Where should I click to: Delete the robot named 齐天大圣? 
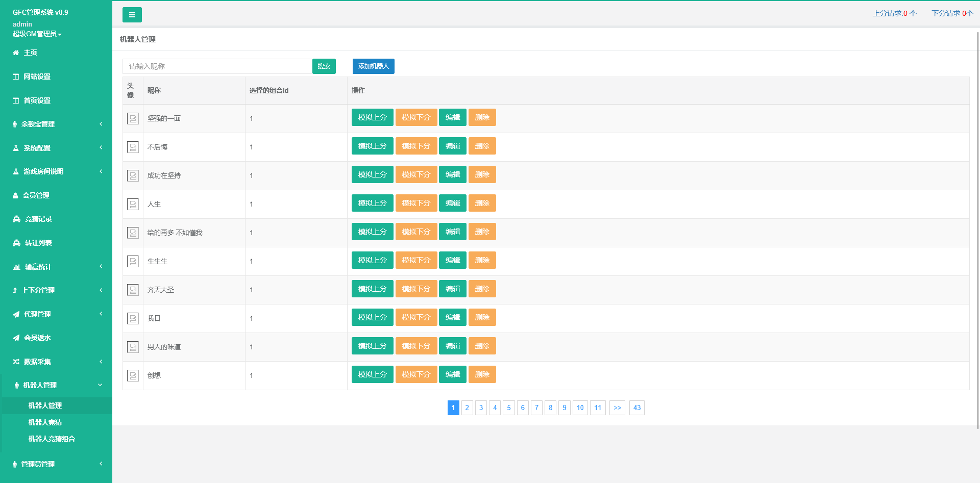[x=482, y=289]
